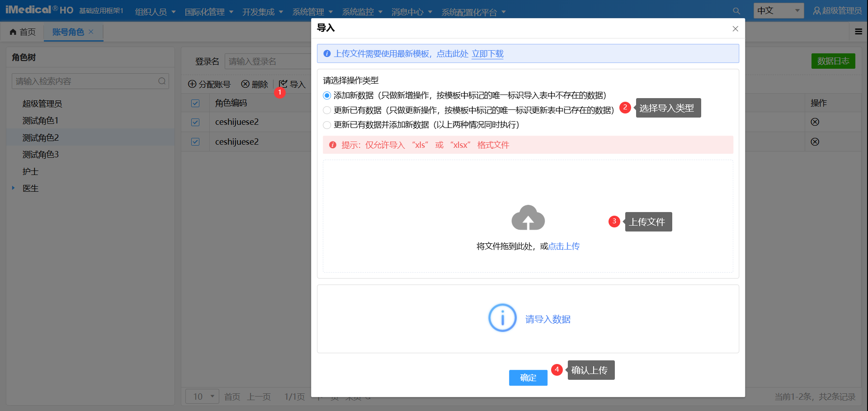Image resolution: width=868 pixels, height=411 pixels.
Task: Click the delete icon in second table row
Action: tap(815, 142)
